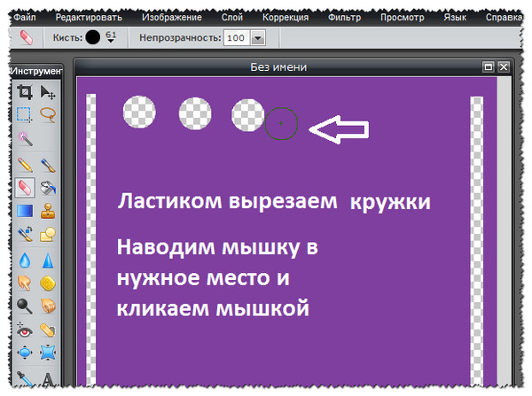
Task: Select the Smudge finger tool
Action: click(x=25, y=283)
